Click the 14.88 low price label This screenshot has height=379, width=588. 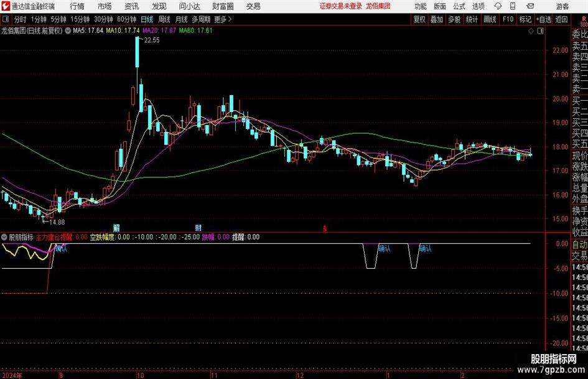[x=57, y=222]
